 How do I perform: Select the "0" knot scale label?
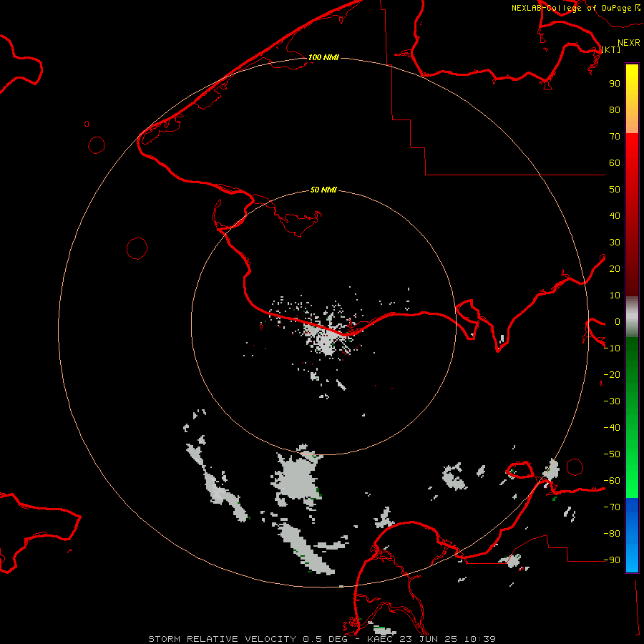[x=618, y=322]
